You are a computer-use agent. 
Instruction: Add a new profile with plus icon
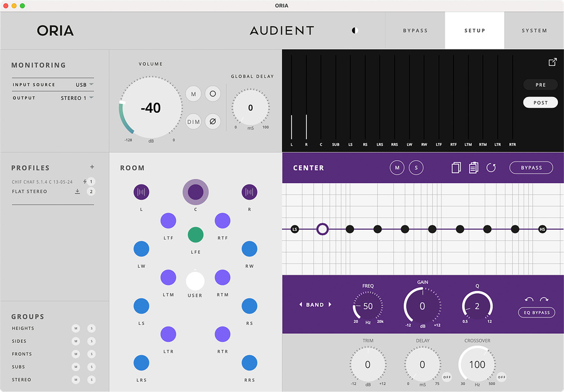point(92,167)
